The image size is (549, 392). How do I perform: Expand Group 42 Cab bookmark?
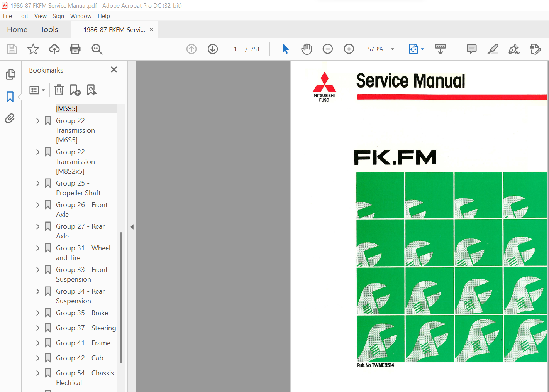pos(38,358)
